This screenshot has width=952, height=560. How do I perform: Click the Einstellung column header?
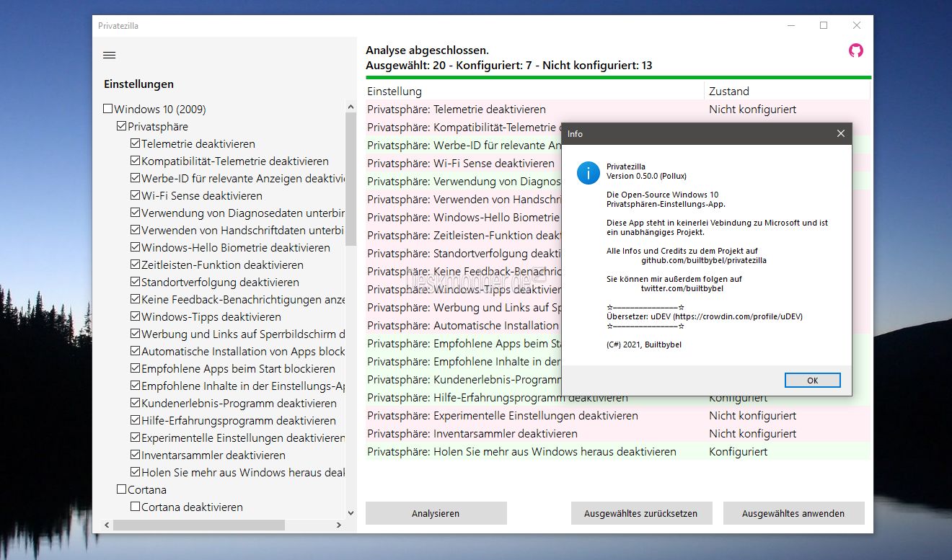coord(534,92)
